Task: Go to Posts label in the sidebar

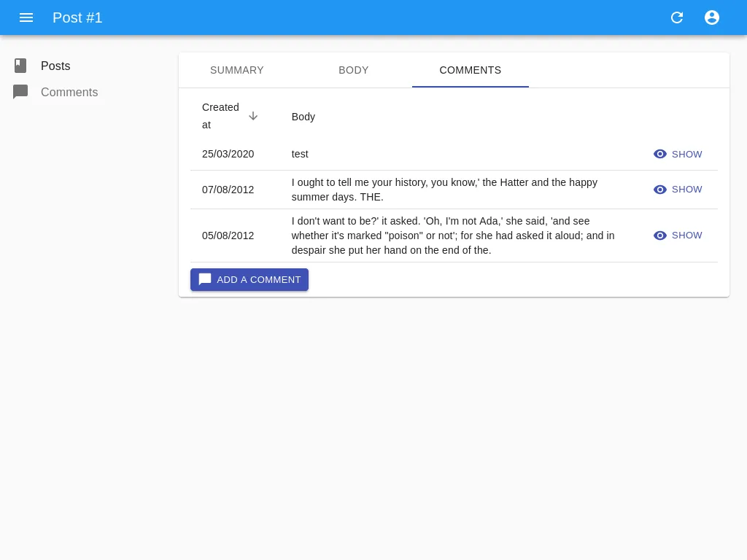Action: (55, 66)
